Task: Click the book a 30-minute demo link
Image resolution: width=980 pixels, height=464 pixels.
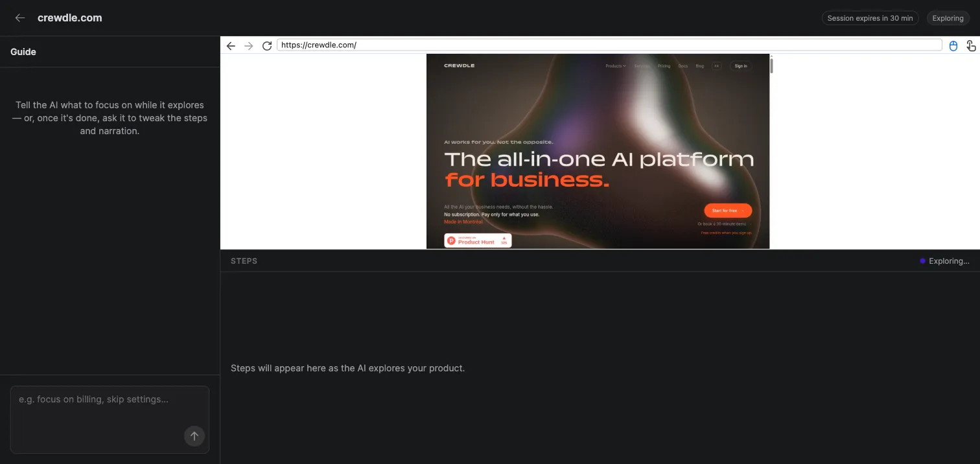Action: pos(725,224)
